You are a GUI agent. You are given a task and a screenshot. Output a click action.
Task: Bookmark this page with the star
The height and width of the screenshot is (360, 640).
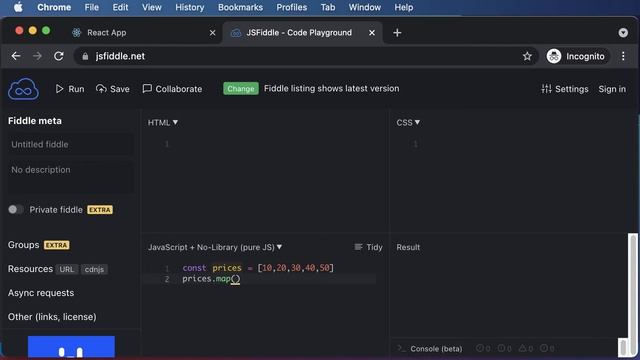point(527,56)
